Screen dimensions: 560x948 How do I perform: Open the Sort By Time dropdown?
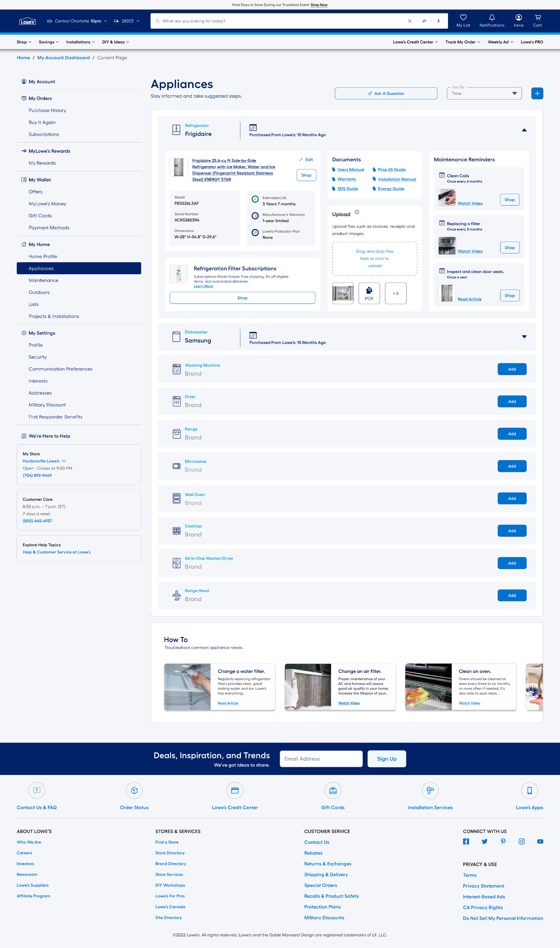pyautogui.click(x=484, y=93)
